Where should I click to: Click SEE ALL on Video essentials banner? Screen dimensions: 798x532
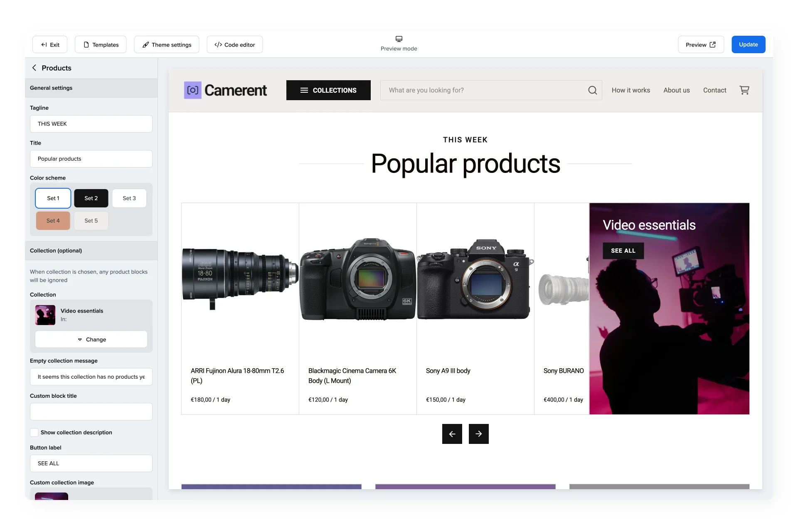click(623, 250)
